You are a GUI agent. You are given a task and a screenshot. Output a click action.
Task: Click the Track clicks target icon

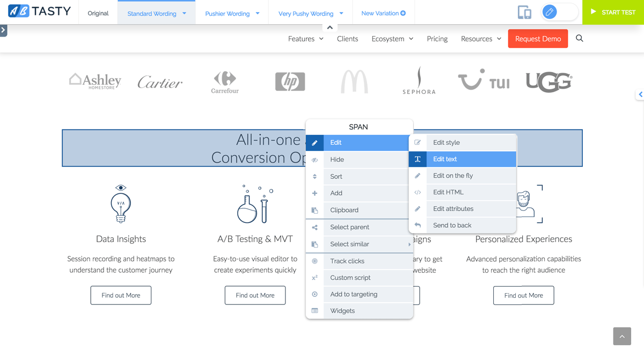coord(314,261)
